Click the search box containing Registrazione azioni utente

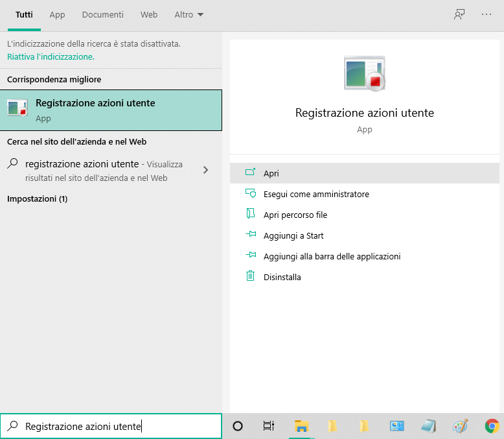click(117, 426)
